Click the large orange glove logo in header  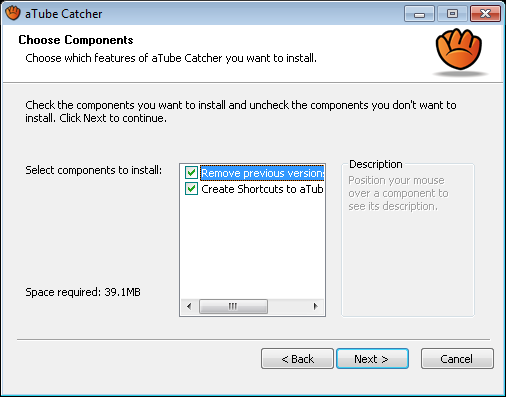coord(459,49)
